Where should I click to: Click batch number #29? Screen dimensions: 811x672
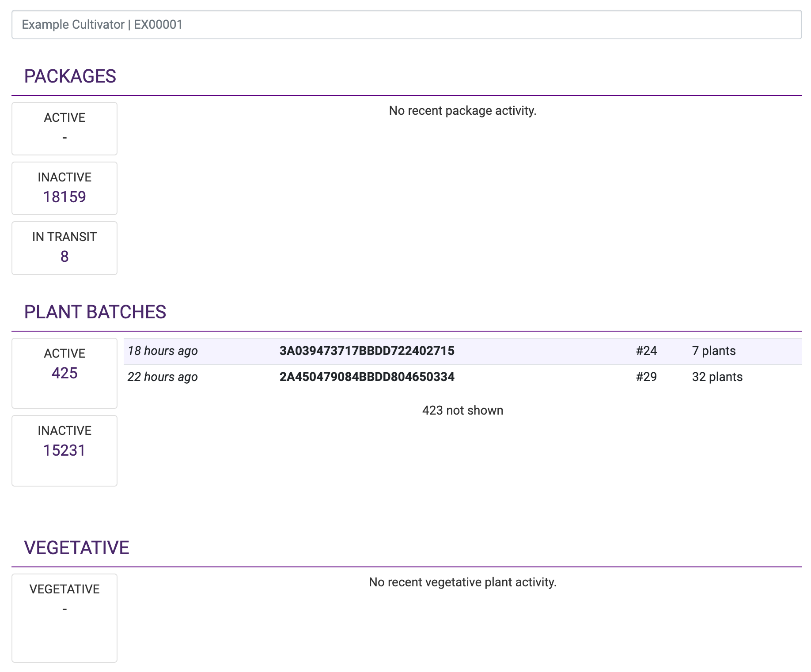[x=646, y=377]
